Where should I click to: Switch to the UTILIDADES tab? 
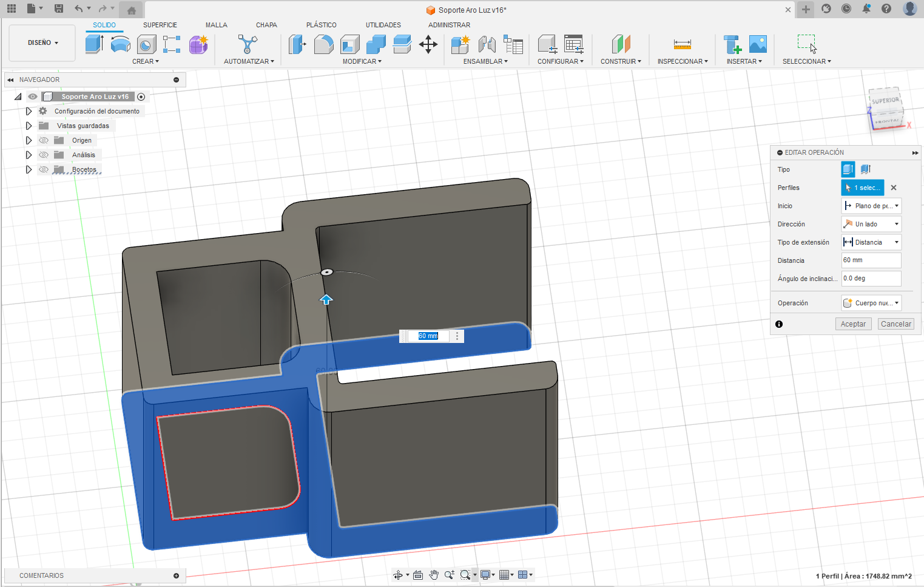pyautogui.click(x=383, y=25)
